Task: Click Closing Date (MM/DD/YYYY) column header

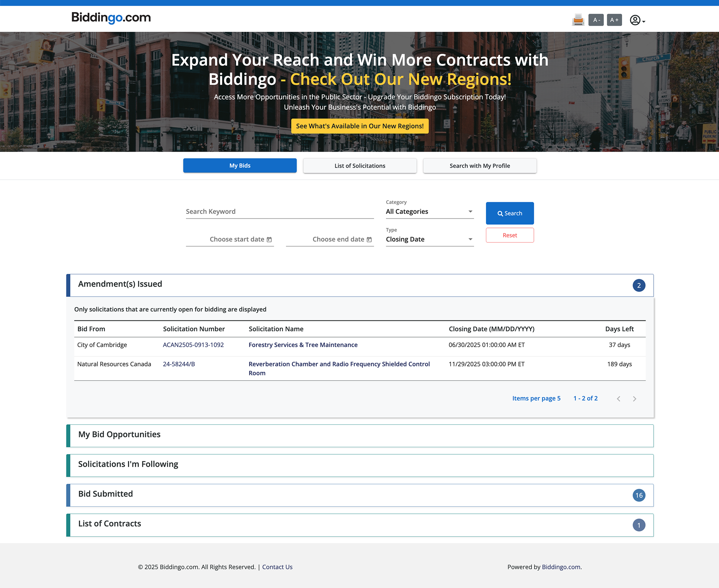Action: [492, 329]
